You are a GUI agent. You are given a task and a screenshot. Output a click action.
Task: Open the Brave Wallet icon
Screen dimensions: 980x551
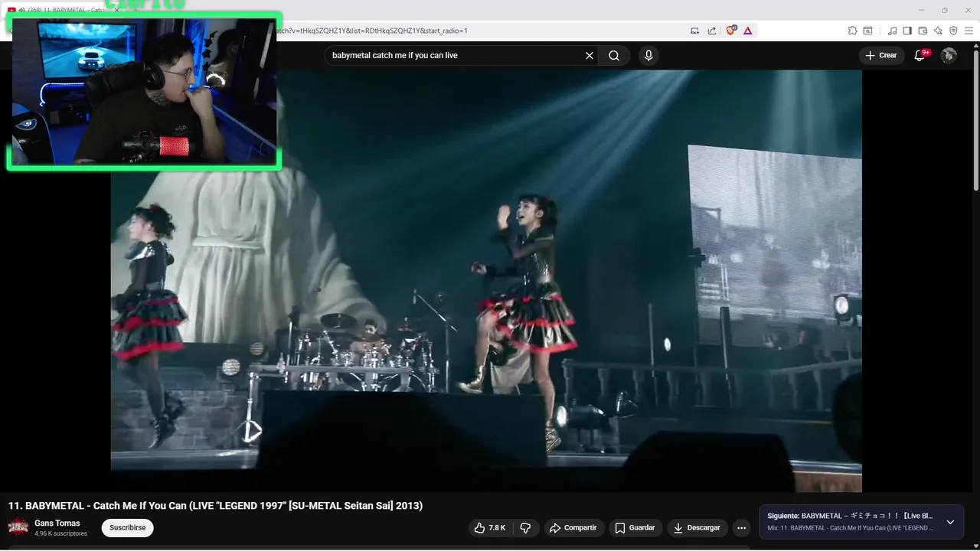tap(923, 31)
